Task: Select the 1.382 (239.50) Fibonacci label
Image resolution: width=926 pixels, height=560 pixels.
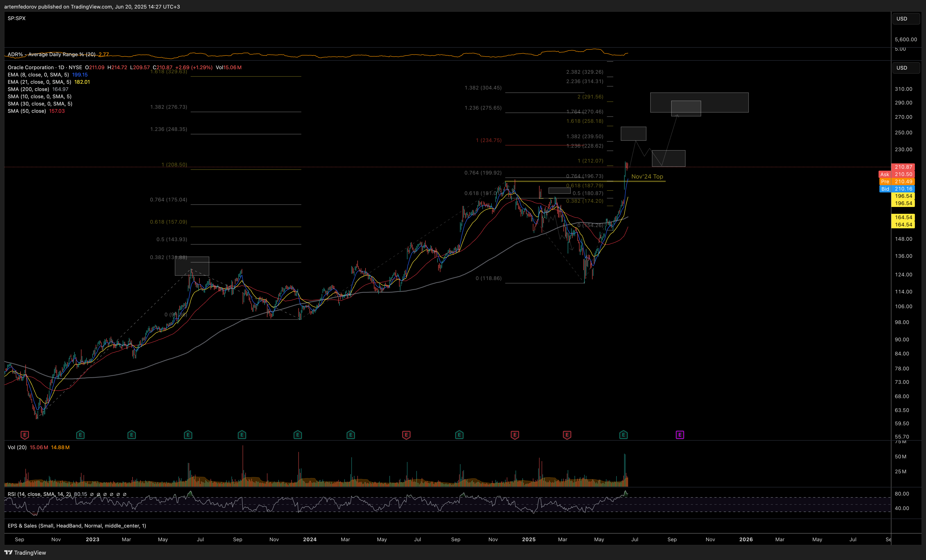Action: click(585, 137)
